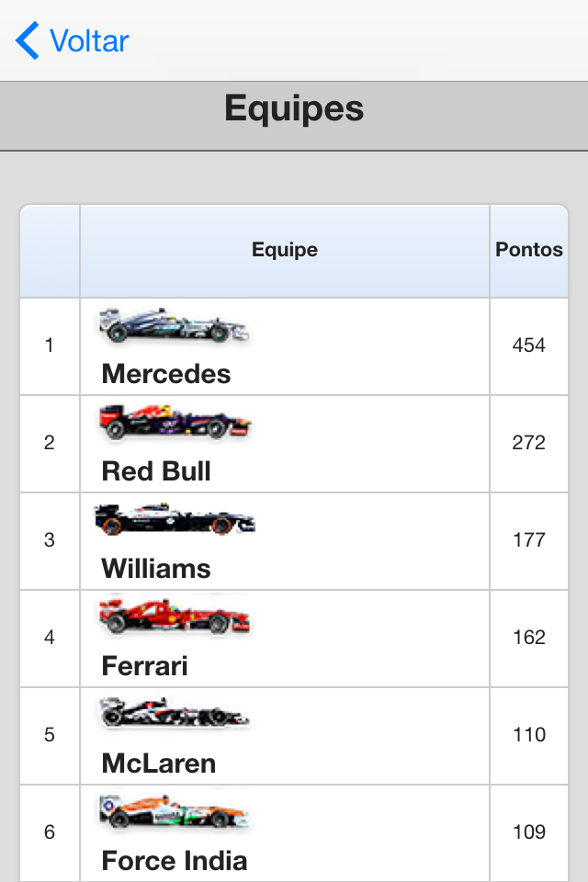
Task: Choose the Force India team name
Action: [175, 861]
